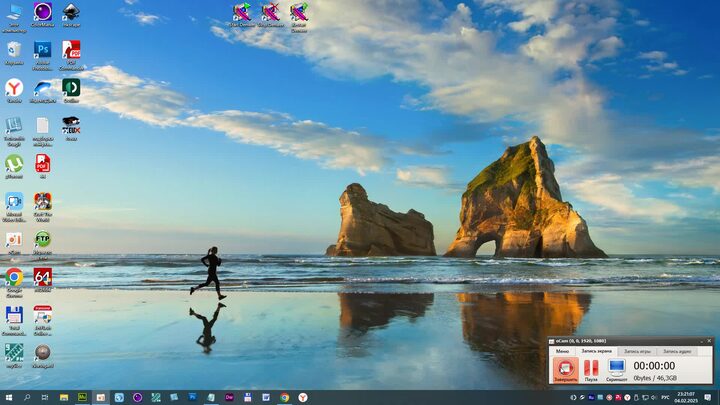Open Google Chrome from the taskbar
The height and width of the screenshot is (405, 720).
click(284, 398)
